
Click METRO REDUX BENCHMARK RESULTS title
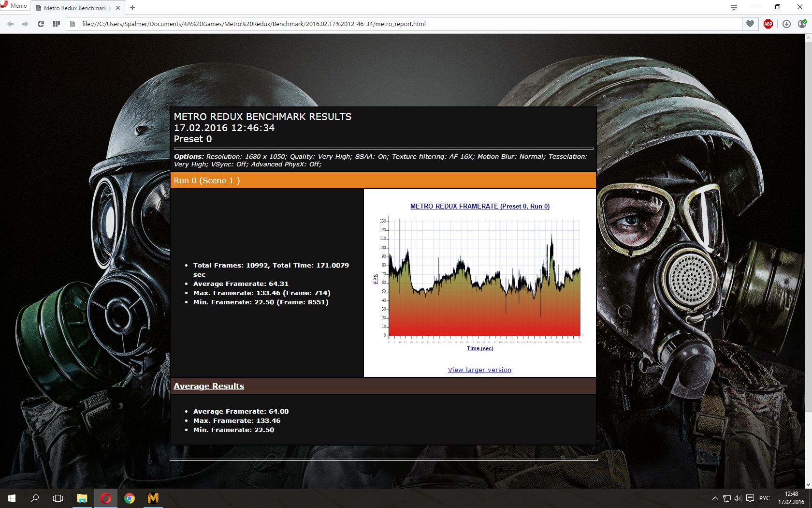coord(262,117)
